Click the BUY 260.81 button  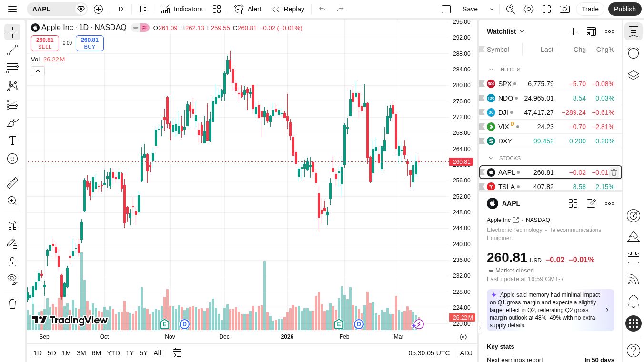click(x=90, y=43)
